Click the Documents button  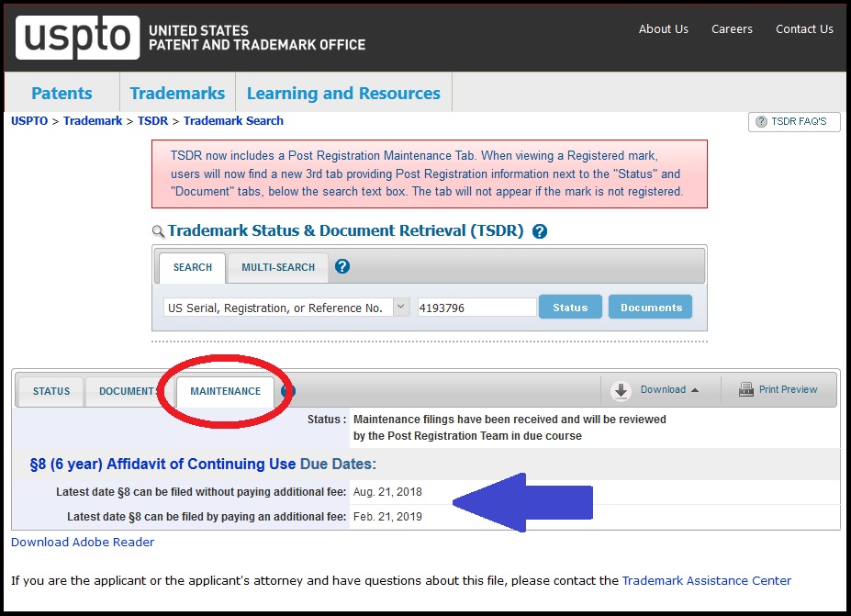pyautogui.click(x=651, y=308)
